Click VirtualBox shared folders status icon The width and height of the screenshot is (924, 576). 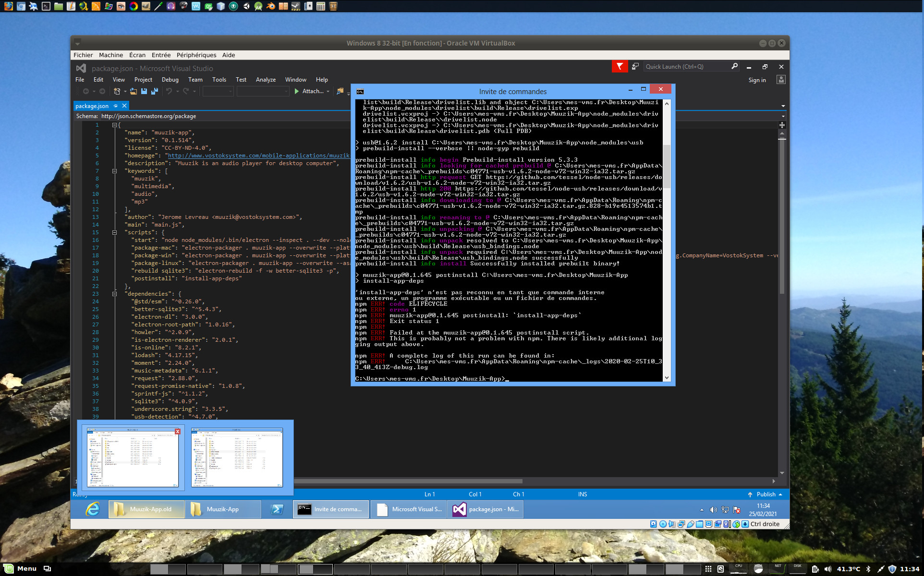tap(700, 524)
